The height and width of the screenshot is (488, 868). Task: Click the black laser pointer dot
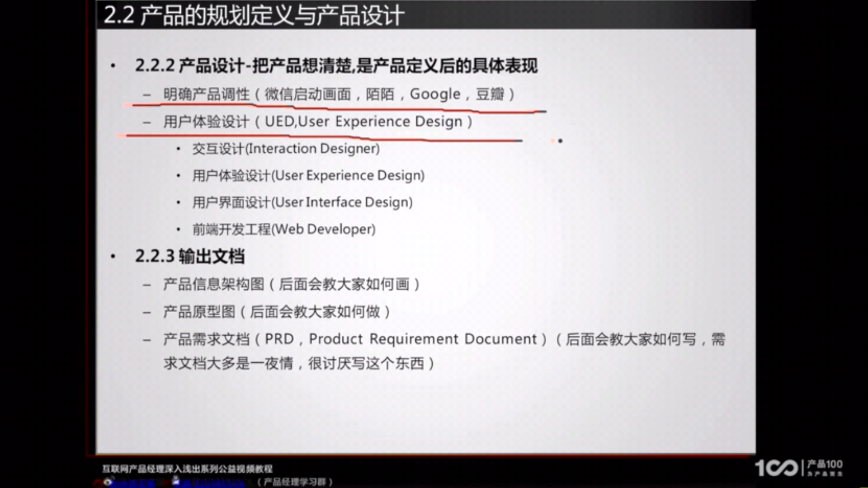[x=560, y=141]
